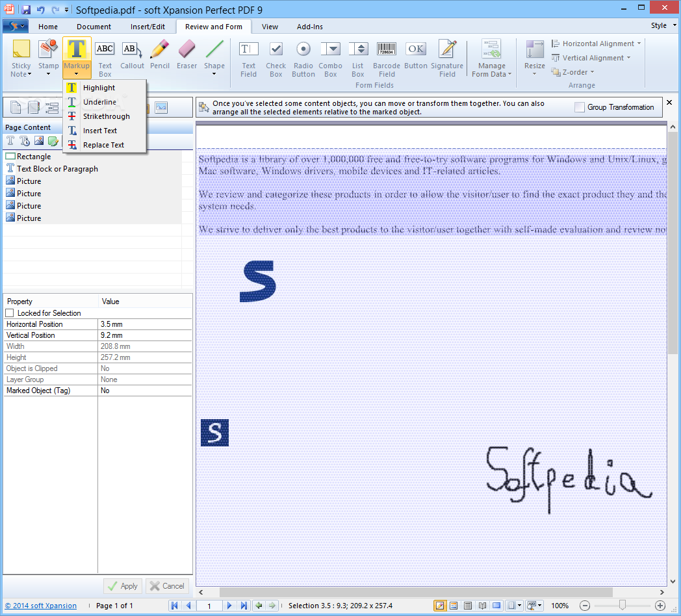Insert a List Box form field
This screenshot has width=681, height=616.
358,59
